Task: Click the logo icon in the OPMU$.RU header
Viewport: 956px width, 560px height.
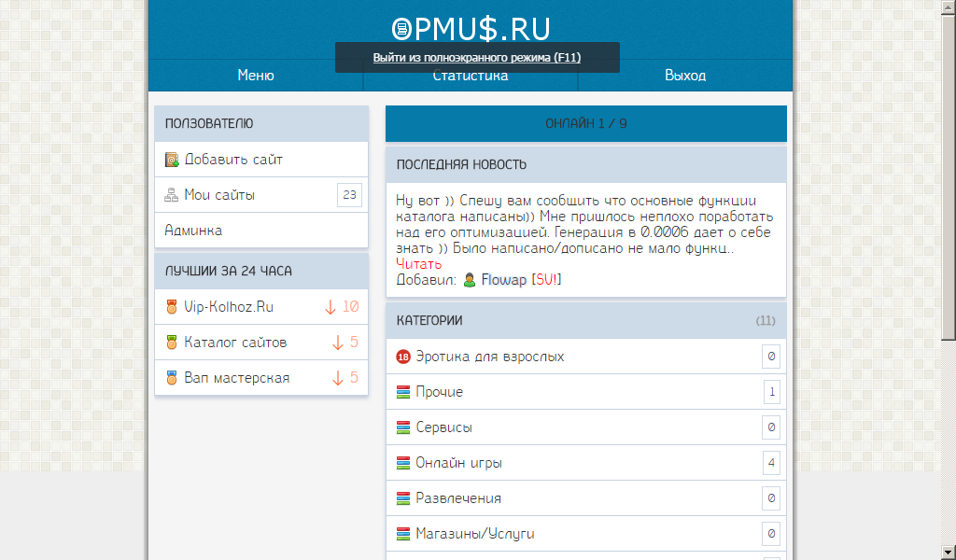Action: 401,30
